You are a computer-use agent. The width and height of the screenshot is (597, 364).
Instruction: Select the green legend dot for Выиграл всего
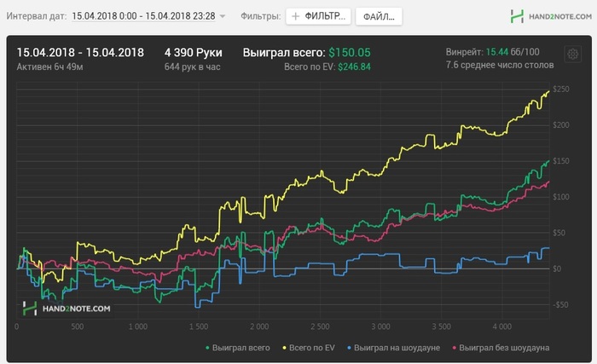(x=207, y=348)
